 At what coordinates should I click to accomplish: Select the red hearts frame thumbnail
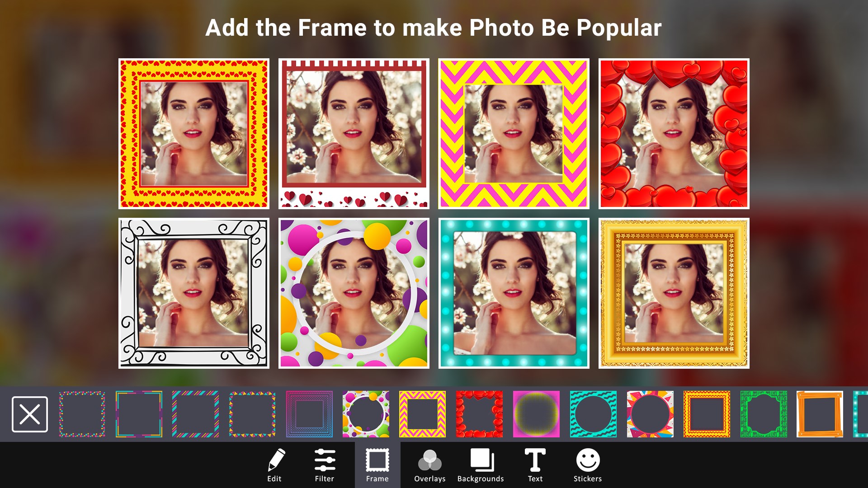(x=479, y=414)
